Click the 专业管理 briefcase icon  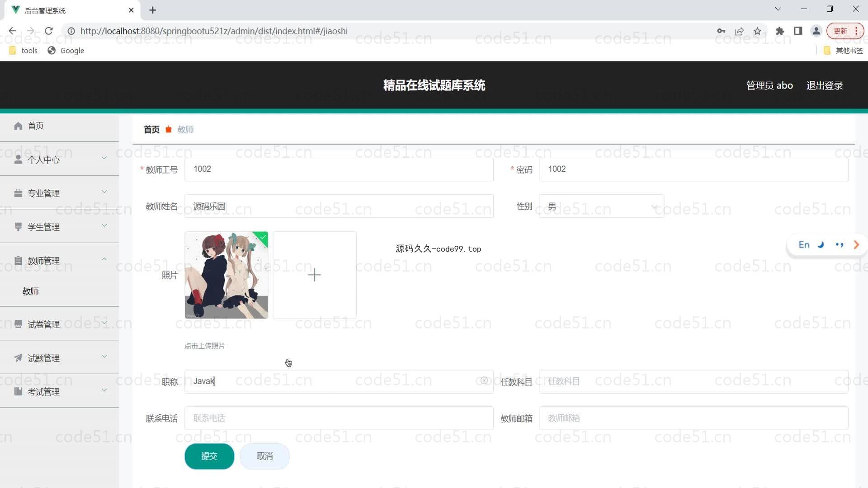(x=18, y=193)
